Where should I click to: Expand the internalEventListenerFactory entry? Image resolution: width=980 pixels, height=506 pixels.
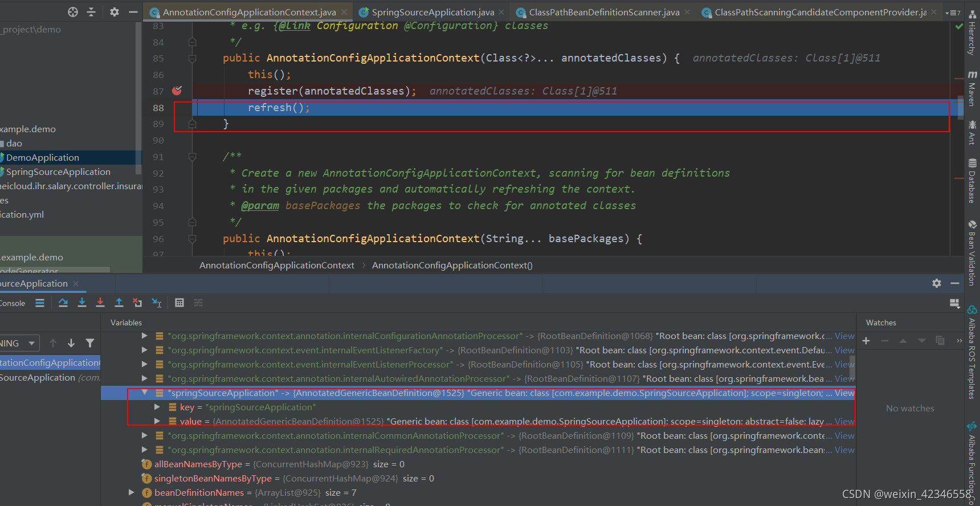point(145,350)
